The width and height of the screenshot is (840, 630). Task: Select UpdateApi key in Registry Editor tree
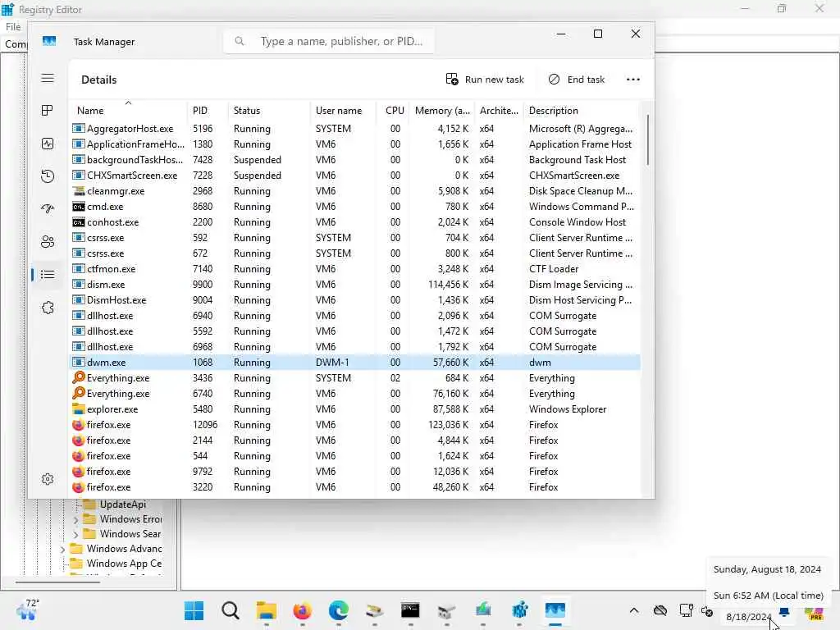pyautogui.click(x=123, y=504)
